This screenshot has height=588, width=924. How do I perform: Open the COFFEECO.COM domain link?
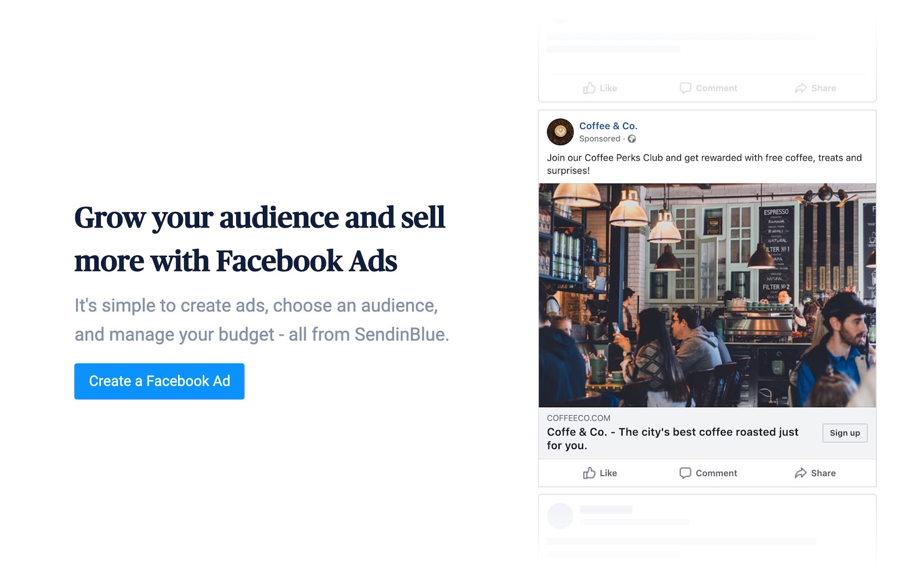[578, 418]
